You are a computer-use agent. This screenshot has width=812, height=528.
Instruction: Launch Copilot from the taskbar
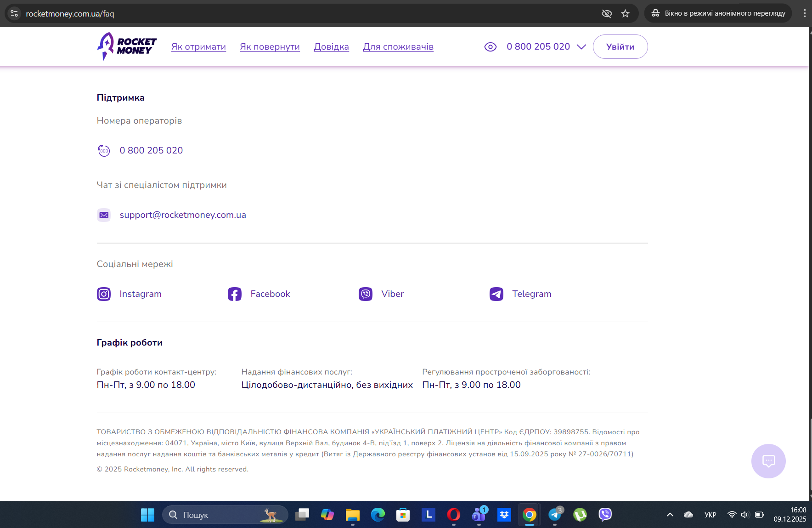click(x=327, y=515)
